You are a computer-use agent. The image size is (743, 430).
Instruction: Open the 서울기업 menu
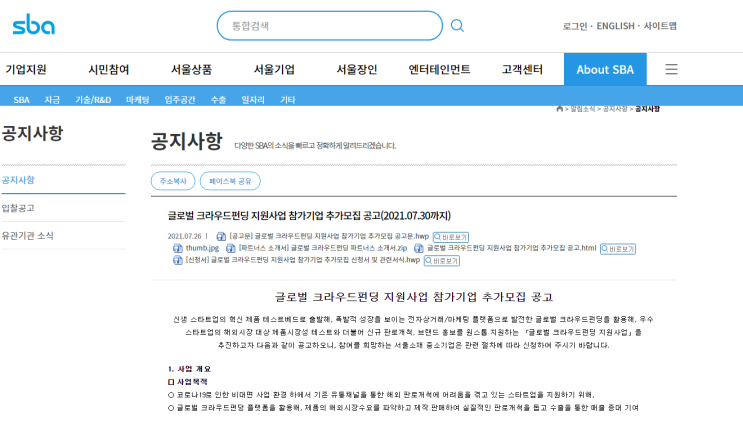pyautogui.click(x=274, y=70)
